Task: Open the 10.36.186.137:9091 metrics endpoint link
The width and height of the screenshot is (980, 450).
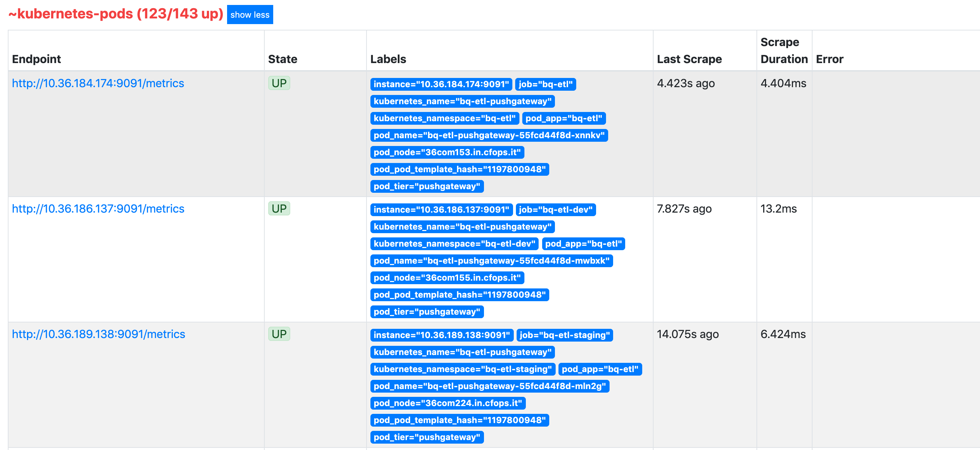Action: 98,209
